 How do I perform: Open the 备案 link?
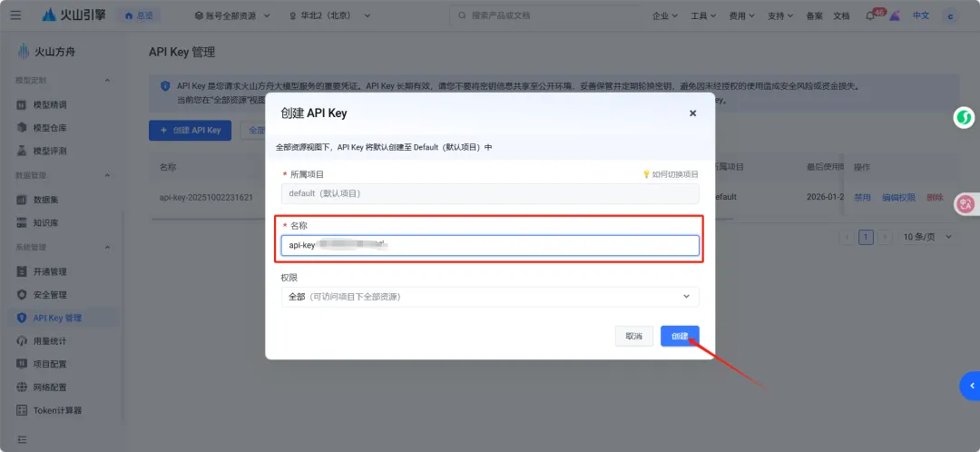click(x=814, y=15)
